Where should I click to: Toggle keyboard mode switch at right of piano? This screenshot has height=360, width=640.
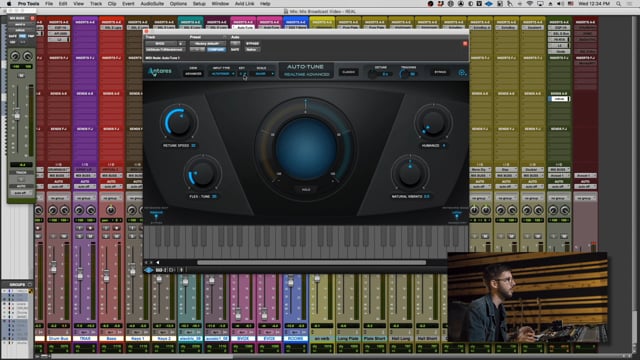457,215
